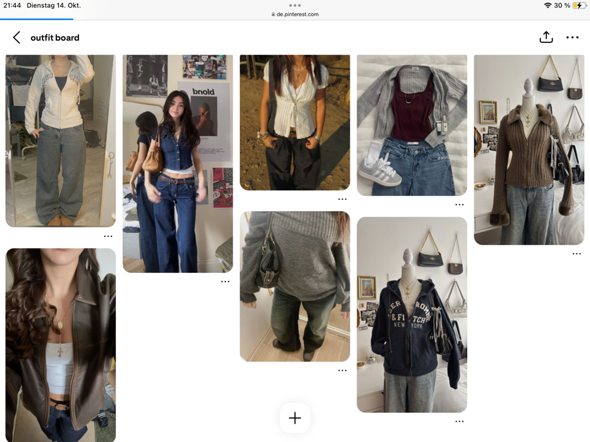Open options dots under striped blouse pin
The height and width of the screenshot is (442, 590).
click(x=342, y=199)
